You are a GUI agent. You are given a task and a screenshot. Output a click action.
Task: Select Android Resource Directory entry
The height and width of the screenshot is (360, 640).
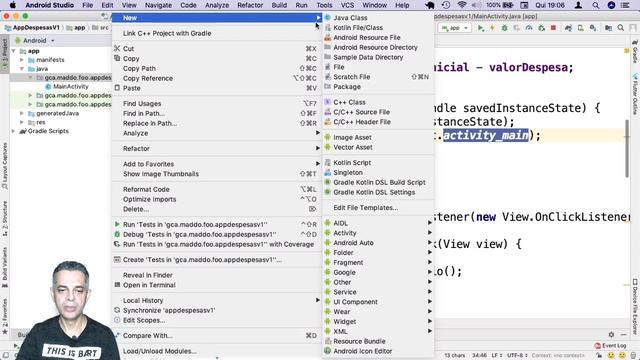click(x=375, y=47)
